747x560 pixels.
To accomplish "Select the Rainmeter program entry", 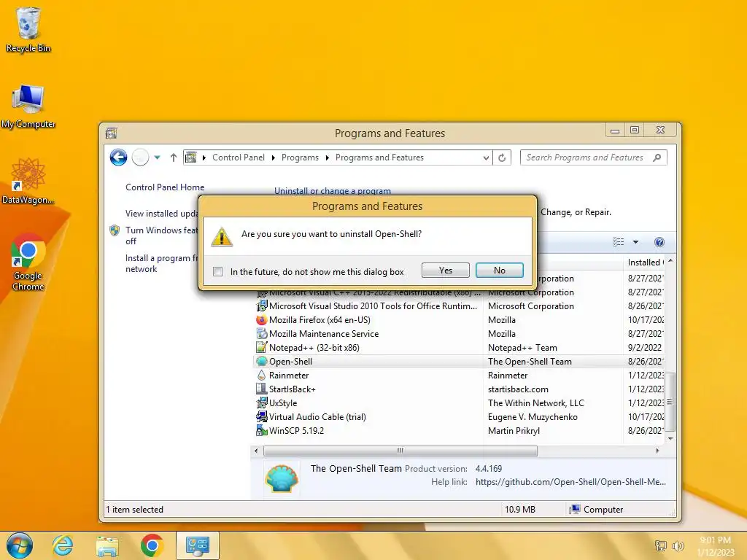I will (x=460, y=375).
